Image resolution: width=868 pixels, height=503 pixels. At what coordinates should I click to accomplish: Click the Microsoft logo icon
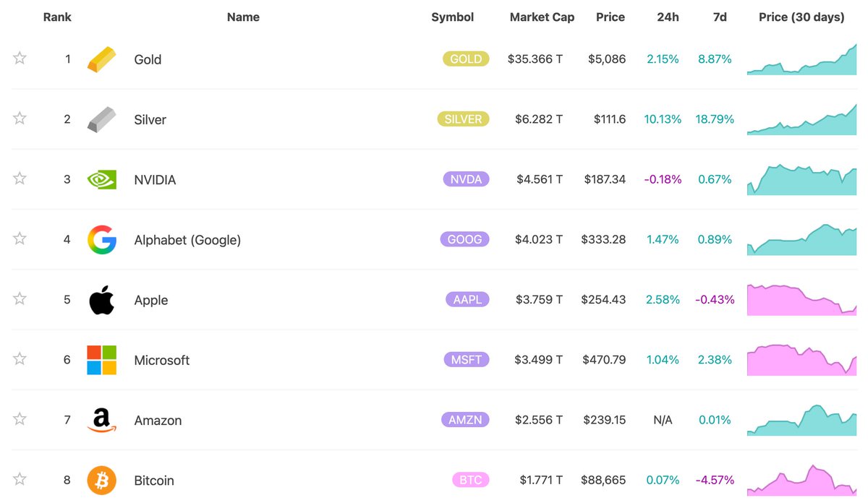[101, 360]
